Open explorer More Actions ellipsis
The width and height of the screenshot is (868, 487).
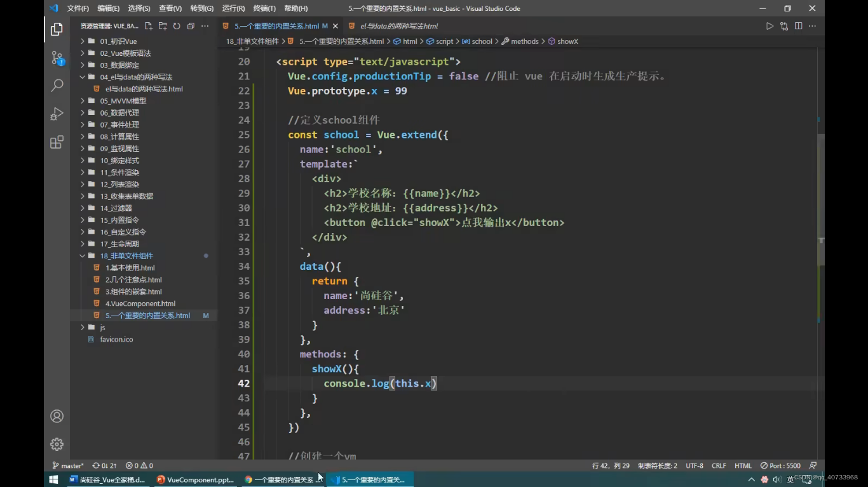pyautogui.click(x=205, y=26)
